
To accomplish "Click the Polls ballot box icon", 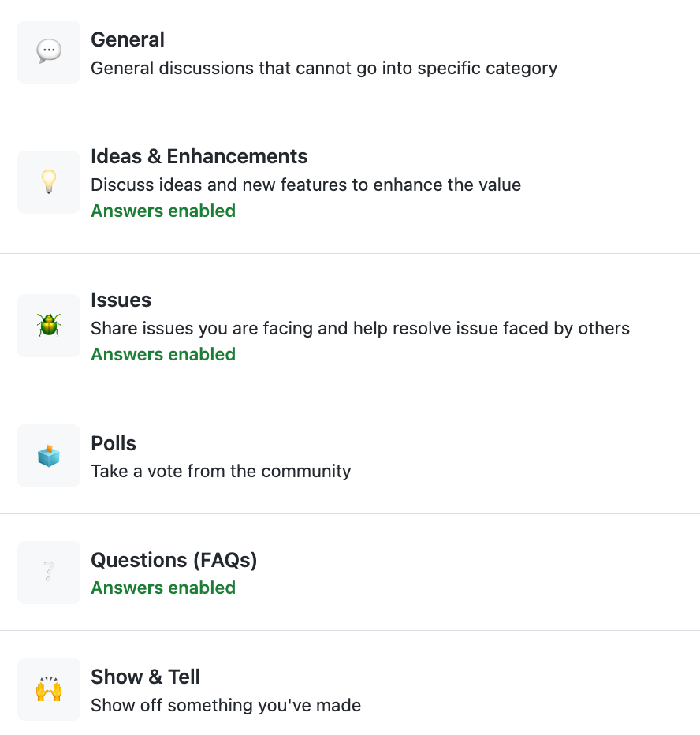I will coord(49,456).
